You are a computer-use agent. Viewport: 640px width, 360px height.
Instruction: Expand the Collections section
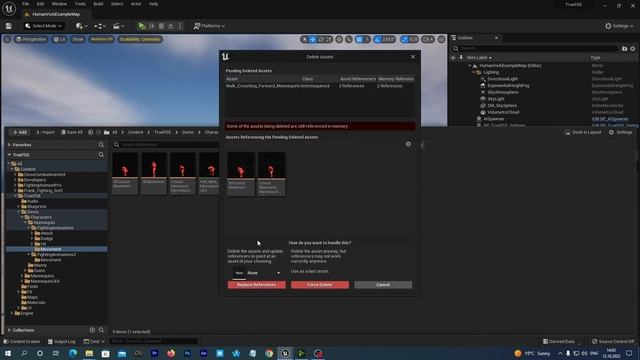(x=9, y=330)
